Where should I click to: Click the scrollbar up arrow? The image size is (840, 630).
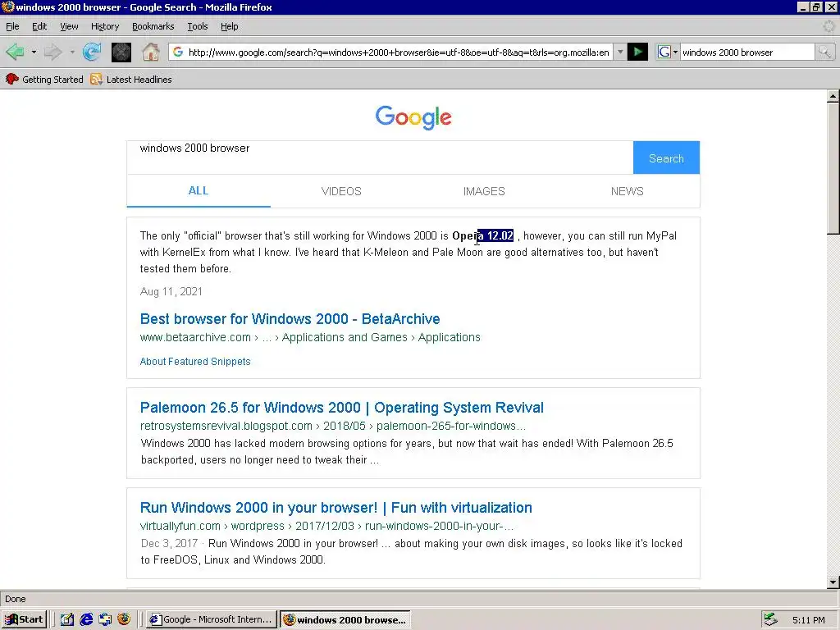833,97
